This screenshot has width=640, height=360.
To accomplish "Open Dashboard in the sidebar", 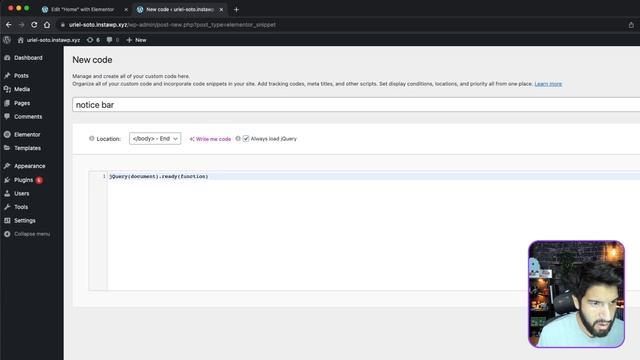I will 28,58.
